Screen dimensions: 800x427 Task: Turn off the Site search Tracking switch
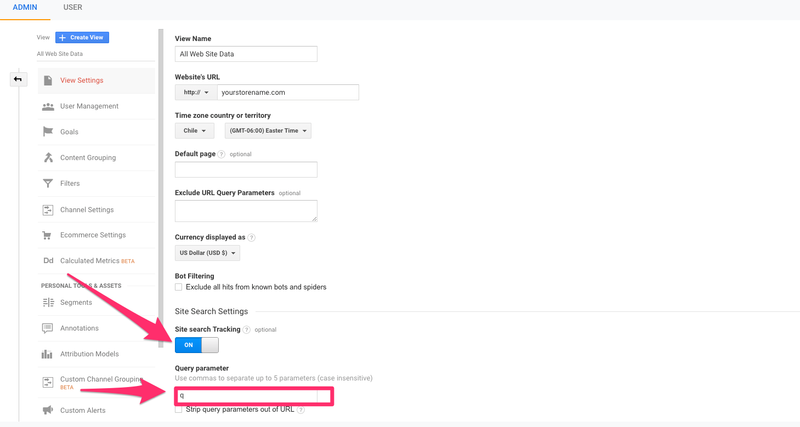pyautogui.click(x=196, y=345)
